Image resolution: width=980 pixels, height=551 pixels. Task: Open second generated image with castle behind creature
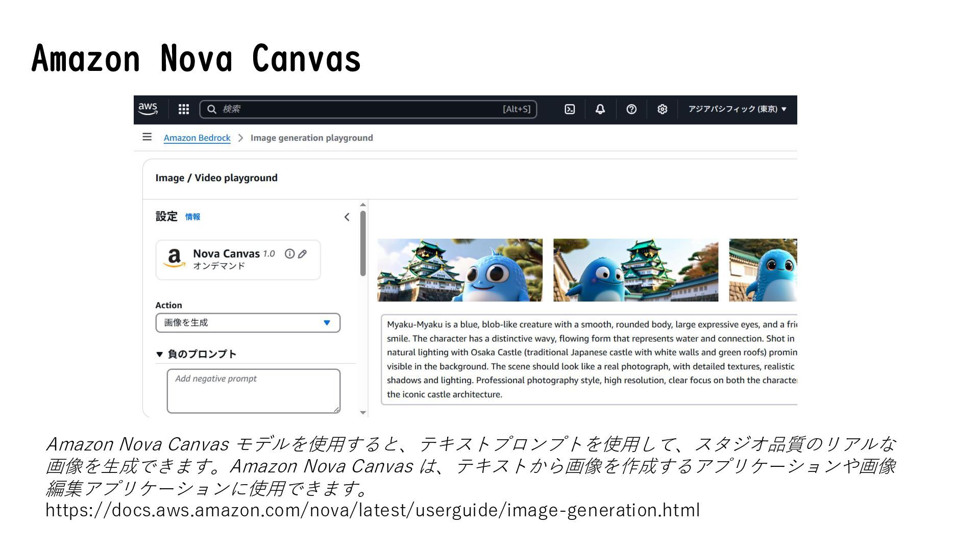[635, 270]
